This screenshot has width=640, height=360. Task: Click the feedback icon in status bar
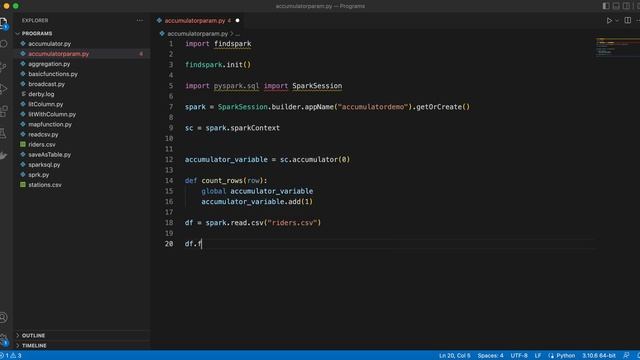coord(626,356)
